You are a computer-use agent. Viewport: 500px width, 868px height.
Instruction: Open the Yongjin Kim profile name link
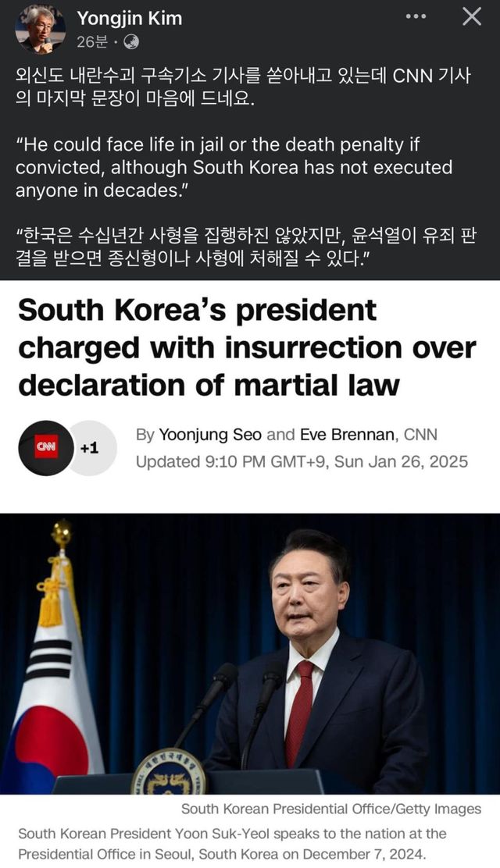130,18
